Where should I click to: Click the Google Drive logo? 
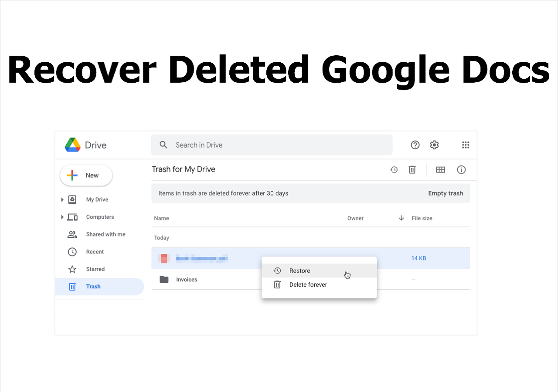point(72,145)
